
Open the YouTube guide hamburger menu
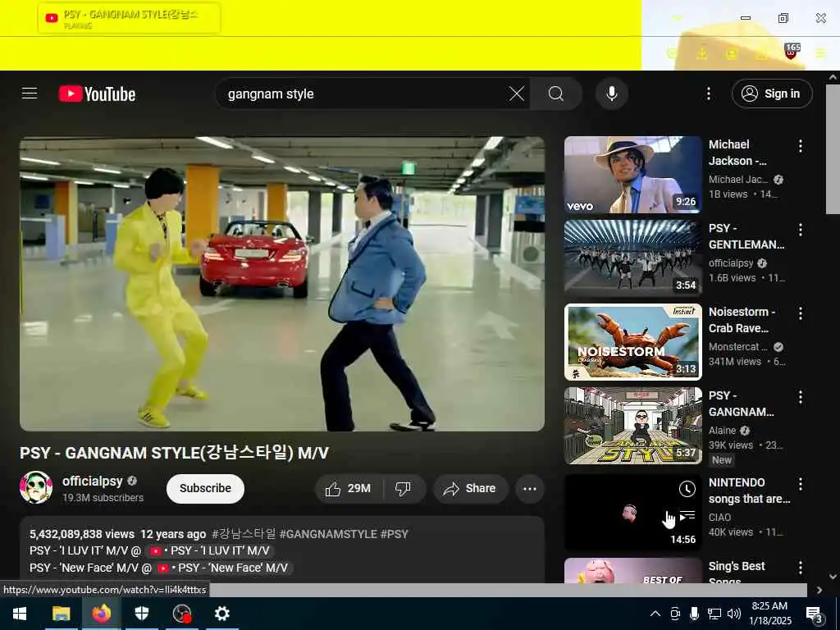pos(30,94)
